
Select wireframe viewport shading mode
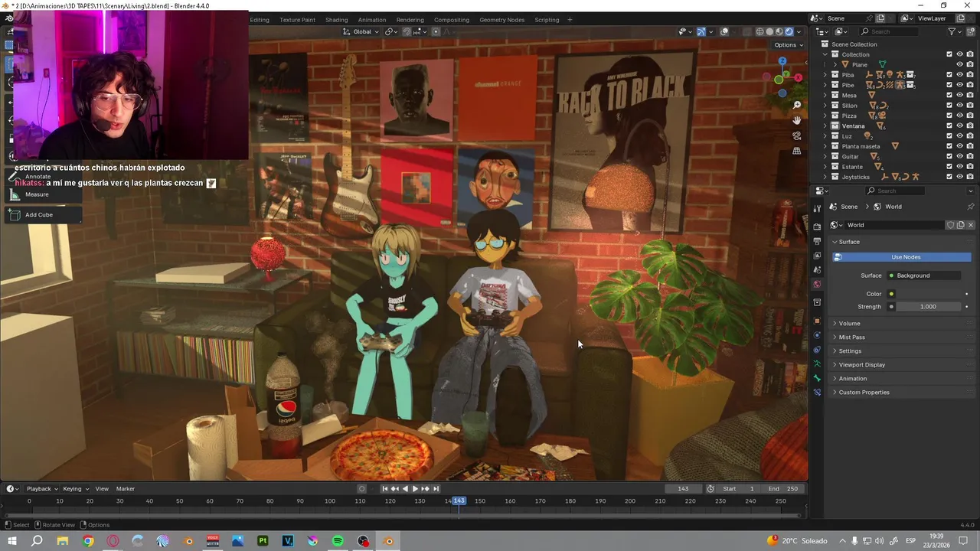(x=760, y=31)
